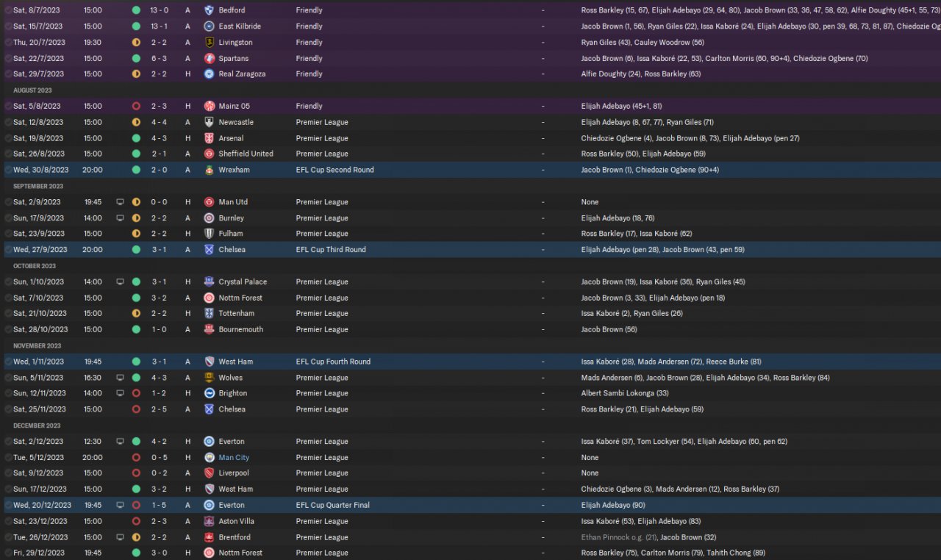Click the Man City club badge
Screen dimensions: 941x560
click(x=210, y=458)
